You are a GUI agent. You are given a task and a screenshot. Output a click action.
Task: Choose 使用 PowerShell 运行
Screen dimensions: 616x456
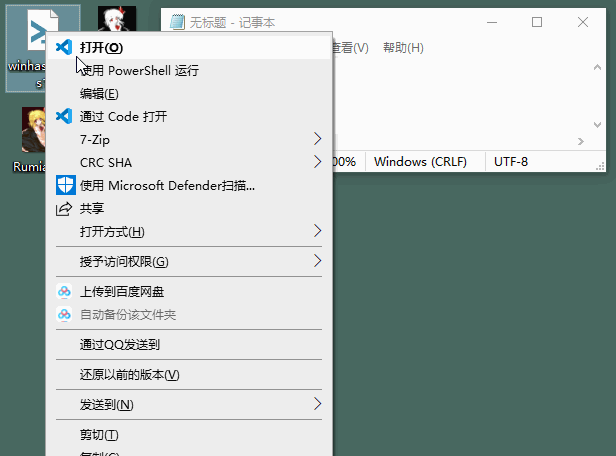[189, 71]
